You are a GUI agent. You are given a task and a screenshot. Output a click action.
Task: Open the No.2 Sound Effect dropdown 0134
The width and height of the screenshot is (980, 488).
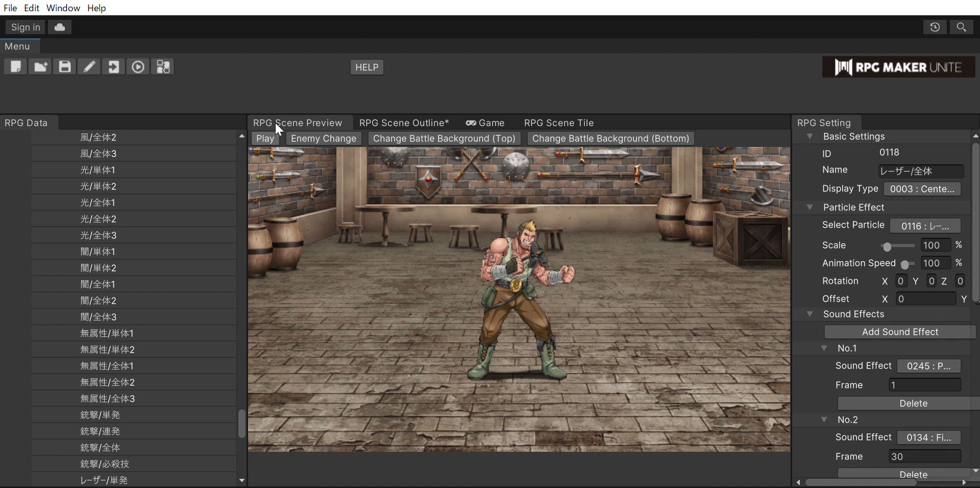(929, 437)
